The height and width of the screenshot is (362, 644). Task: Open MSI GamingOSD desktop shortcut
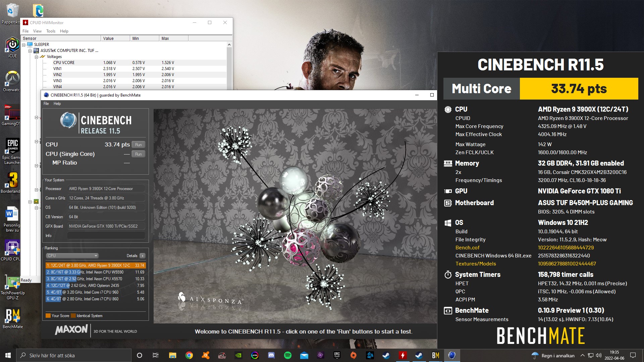(x=12, y=115)
